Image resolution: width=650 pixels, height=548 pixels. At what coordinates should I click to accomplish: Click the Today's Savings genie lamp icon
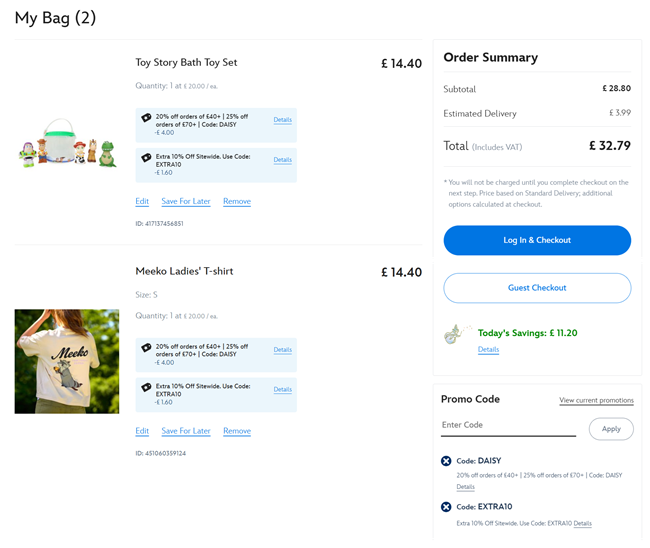click(x=458, y=334)
